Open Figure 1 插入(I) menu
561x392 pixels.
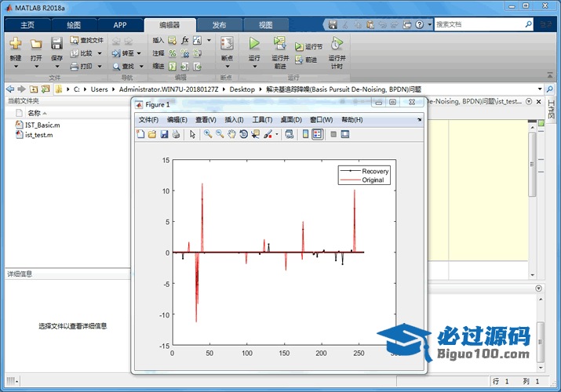pyautogui.click(x=234, y=120)
